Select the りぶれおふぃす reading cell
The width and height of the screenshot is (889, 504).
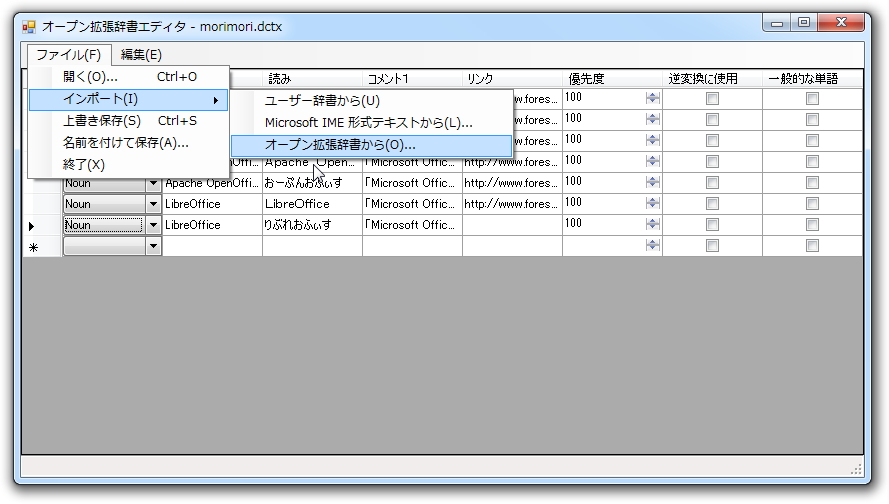coord(312,225)
